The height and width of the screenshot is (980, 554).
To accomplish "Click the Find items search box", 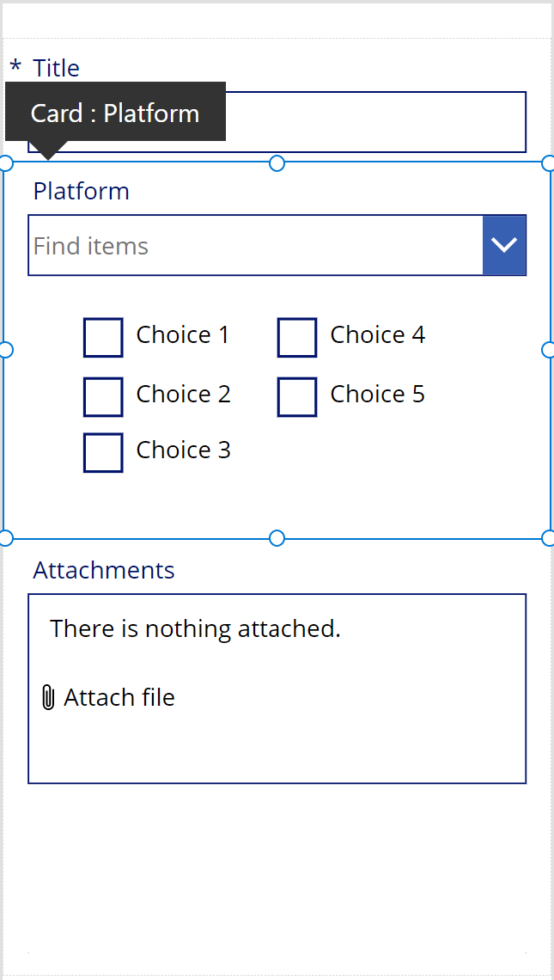I will pyautogui.click(x=255, y=246).
